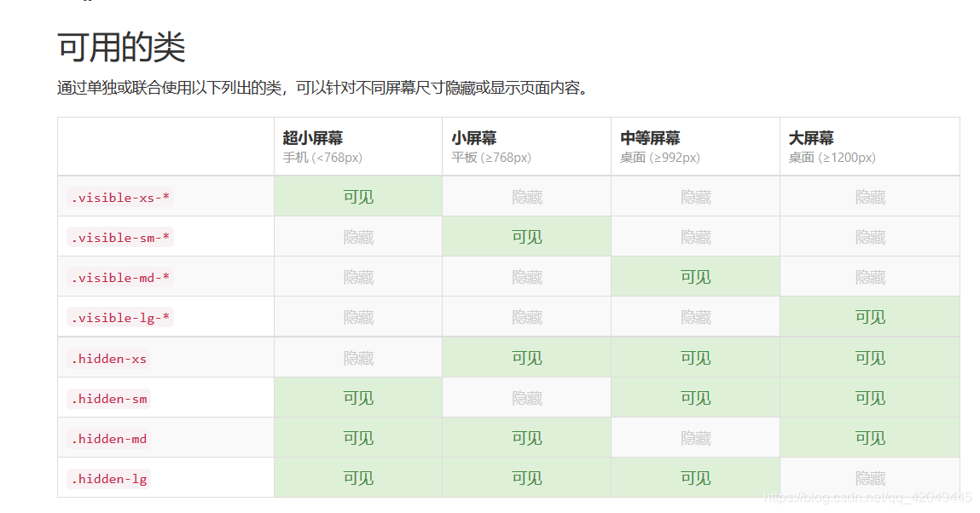980x513 pixels.
Task: Click .hidden-sm 大屏幕 可见 cell
Action: [x=870, y=398]
